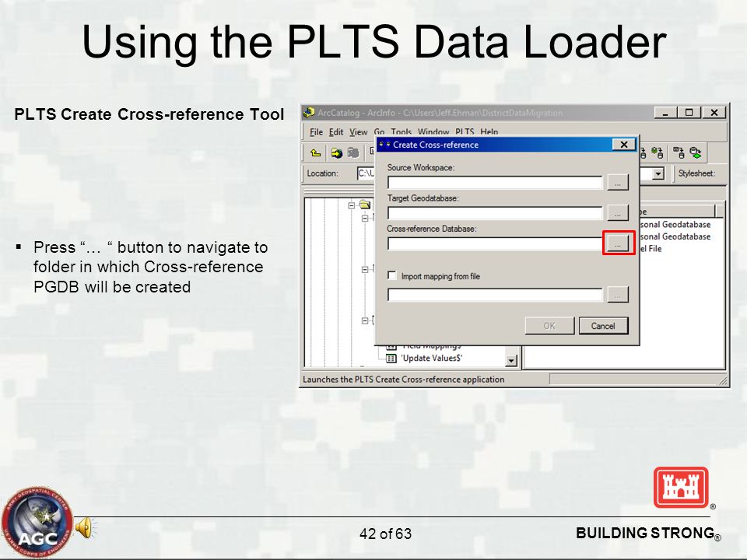Open the Tools menu
Image resolution: width=747 pixels, height=560 pixels.
pos(402,132)
